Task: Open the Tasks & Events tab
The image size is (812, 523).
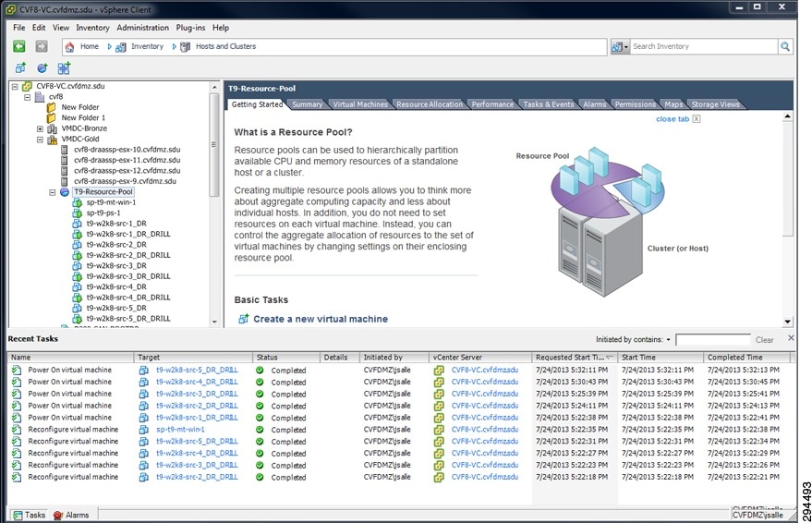Action: tap(549, 104)
